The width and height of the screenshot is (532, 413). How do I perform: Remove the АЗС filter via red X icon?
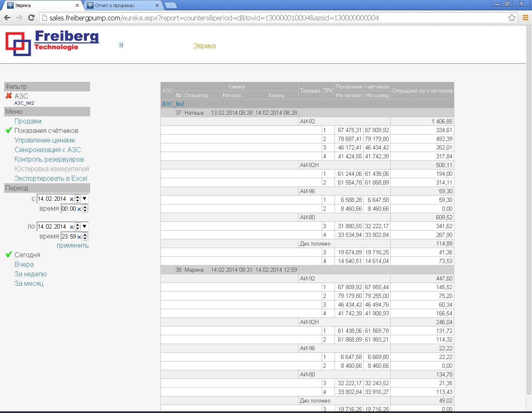(8, 96)
